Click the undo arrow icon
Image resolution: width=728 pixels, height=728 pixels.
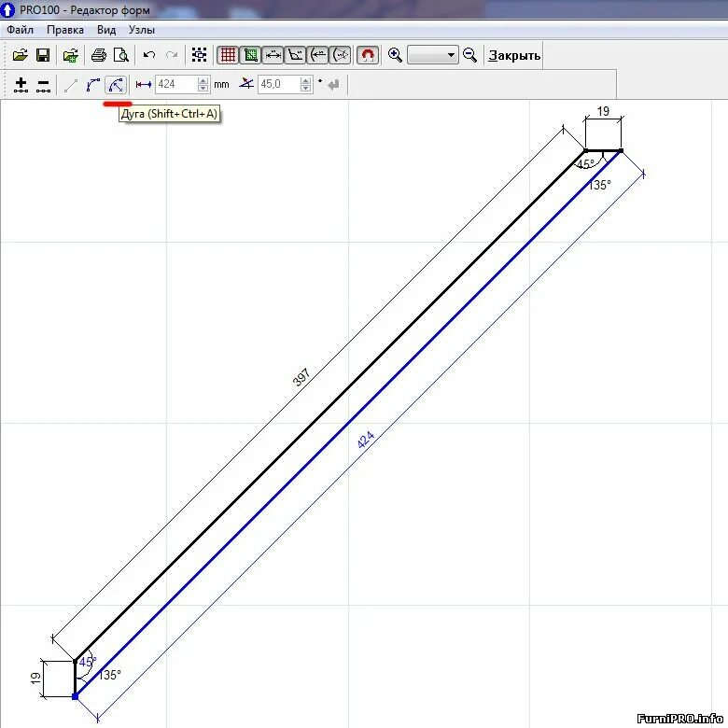[x=149, y=55]
